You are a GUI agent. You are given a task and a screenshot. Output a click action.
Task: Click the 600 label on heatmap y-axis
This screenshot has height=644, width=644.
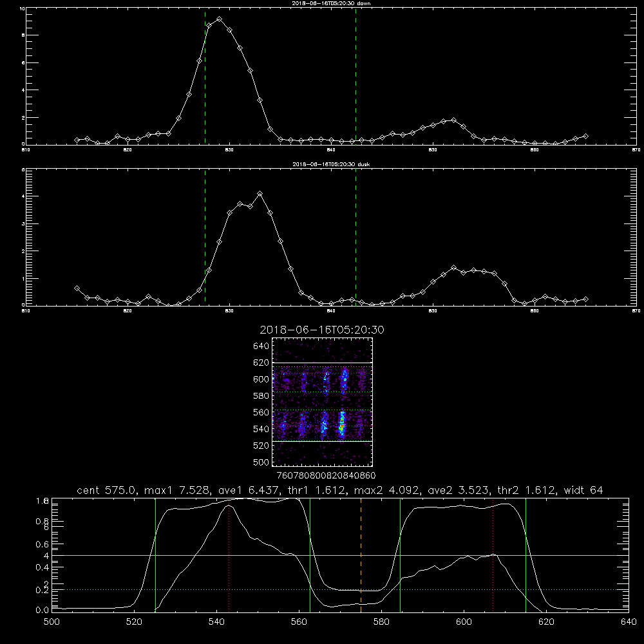click(261, 379)
